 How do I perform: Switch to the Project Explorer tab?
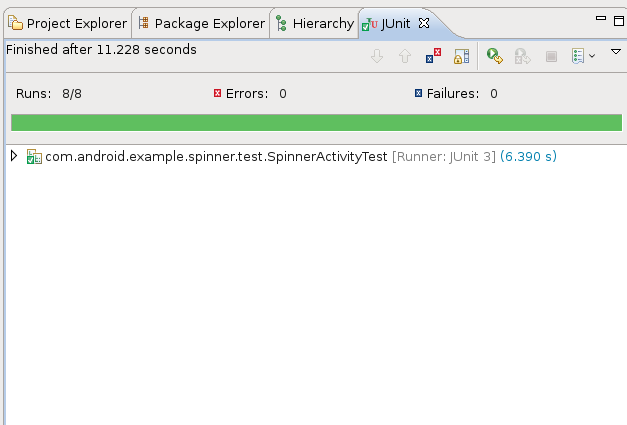click(x=68, y=23)
